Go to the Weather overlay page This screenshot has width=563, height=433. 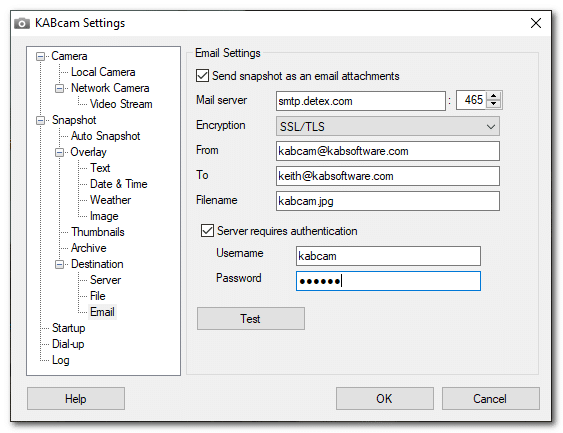pos(111,200)
